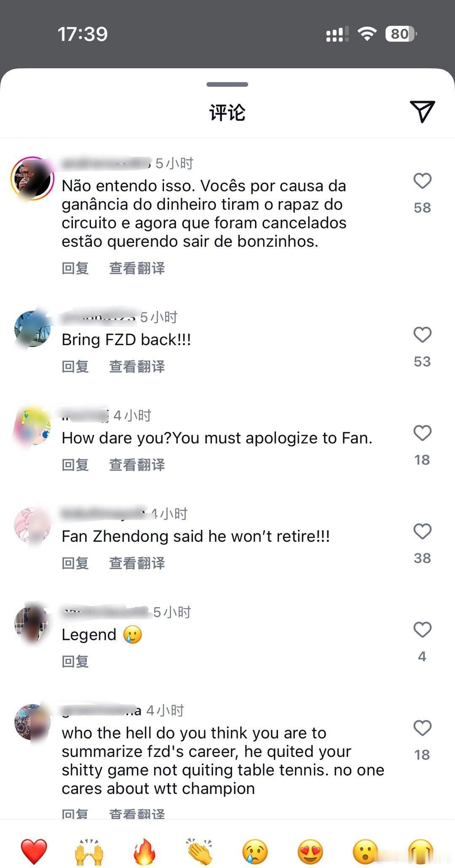
Task: Open profile picture beside 'How dare you?' comment
Action: point(32,427)
